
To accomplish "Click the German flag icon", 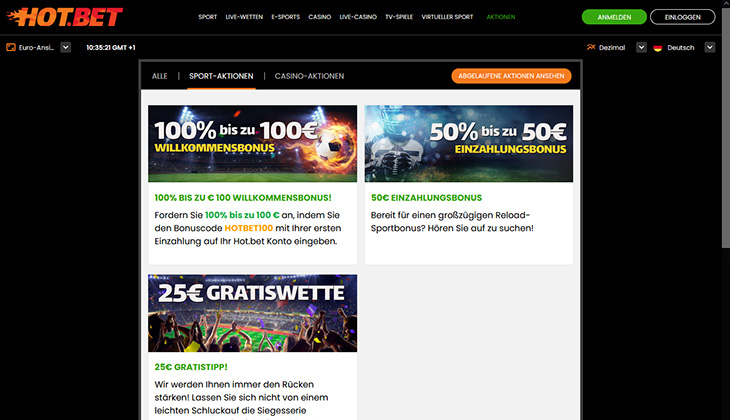I will click(657, 47).
